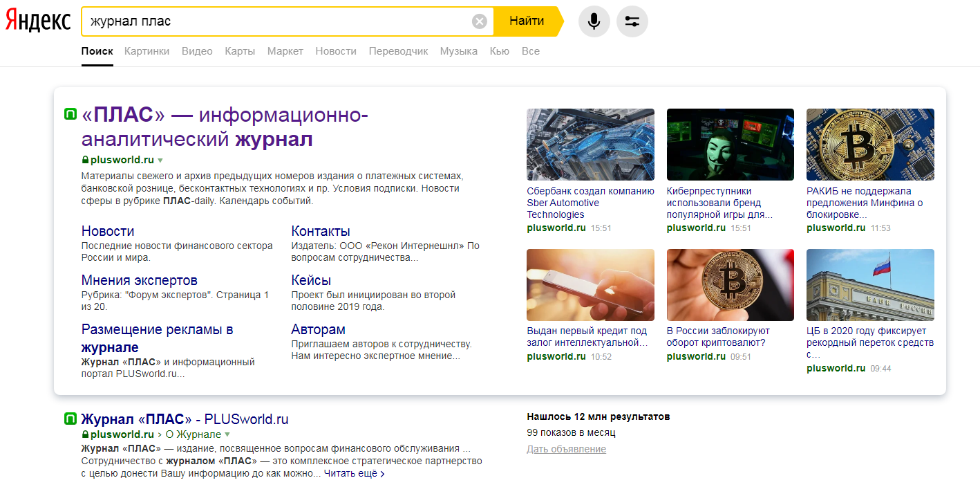
Task: Open search settings via the sliders icon
Action: point(632,21)
